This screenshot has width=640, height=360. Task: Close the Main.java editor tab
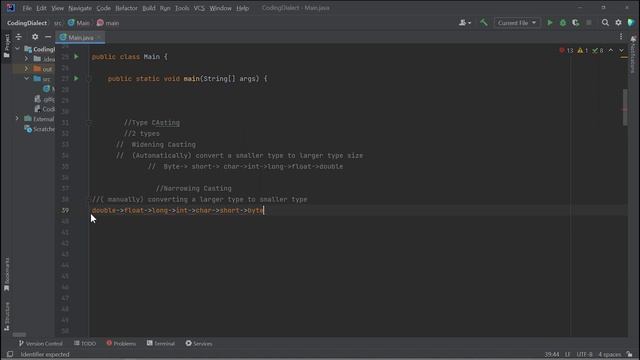click(x=100, y=37)
